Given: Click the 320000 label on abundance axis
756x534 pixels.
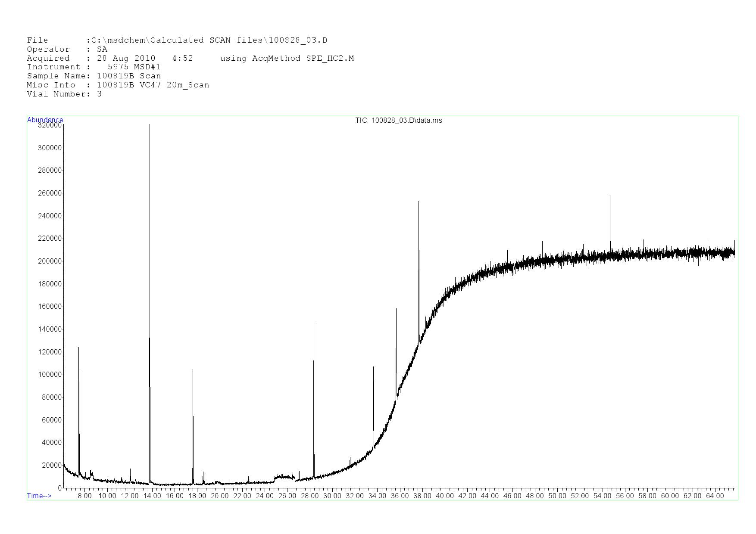Looking at the screenshot, I should click(x=50, y=125).
